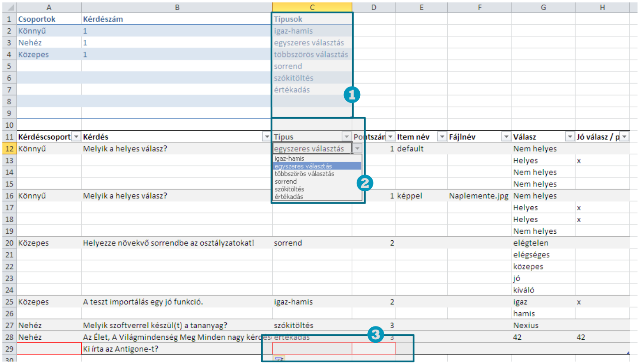
Task: Click the select-all corner of the sheet
Action: coord(9,8)
